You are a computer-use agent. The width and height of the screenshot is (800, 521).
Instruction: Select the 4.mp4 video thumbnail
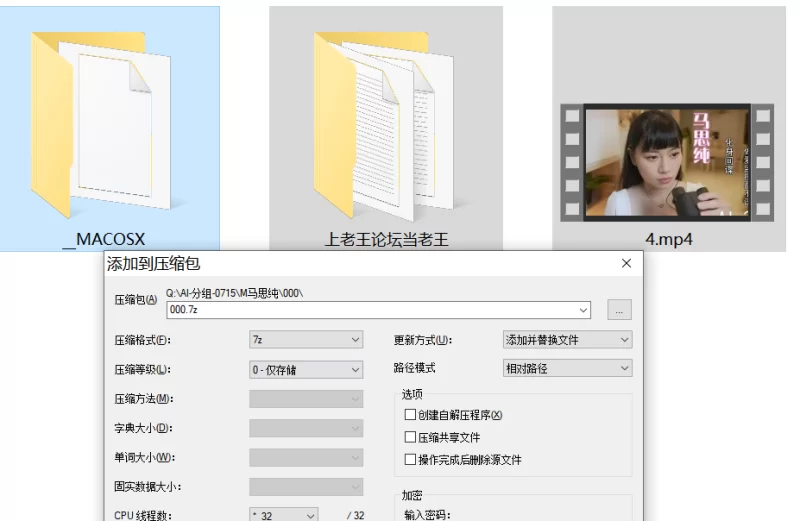tap(667, 163)
